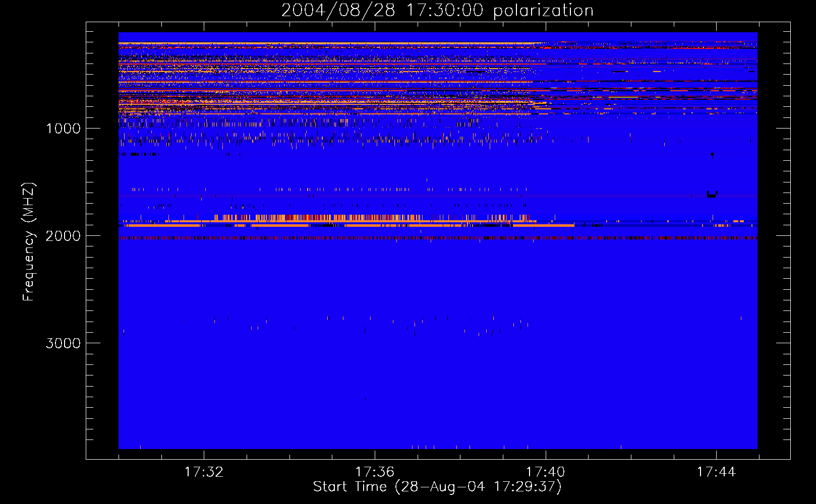The height and width of the screenshot is (504, 816).
Task: Click the "17:40" time tick label
Action: pyautogui.click(x=546, y=472)
